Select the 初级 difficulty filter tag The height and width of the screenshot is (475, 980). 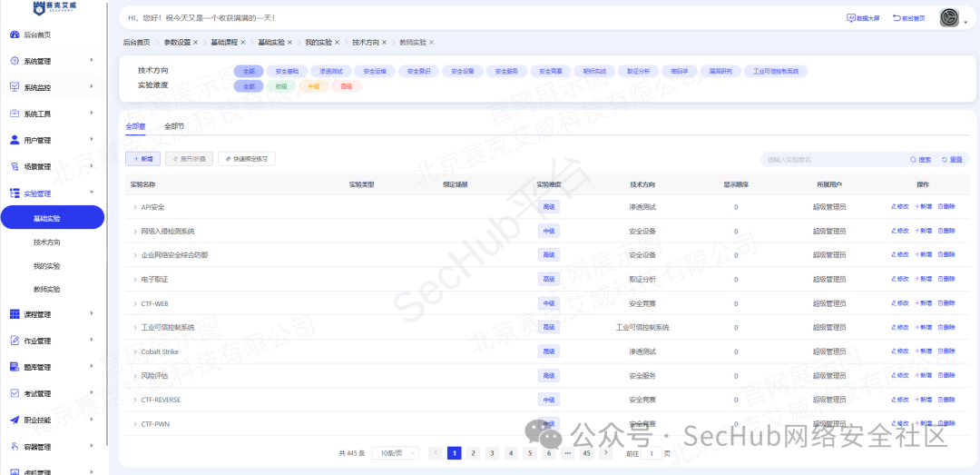pyautogui.click(x=281, y=87)
